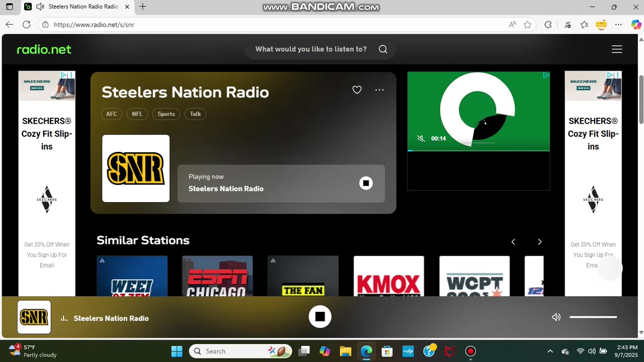Select the Steelers Nation Radio browser tab
644x362 pixels.
(78, 7)
